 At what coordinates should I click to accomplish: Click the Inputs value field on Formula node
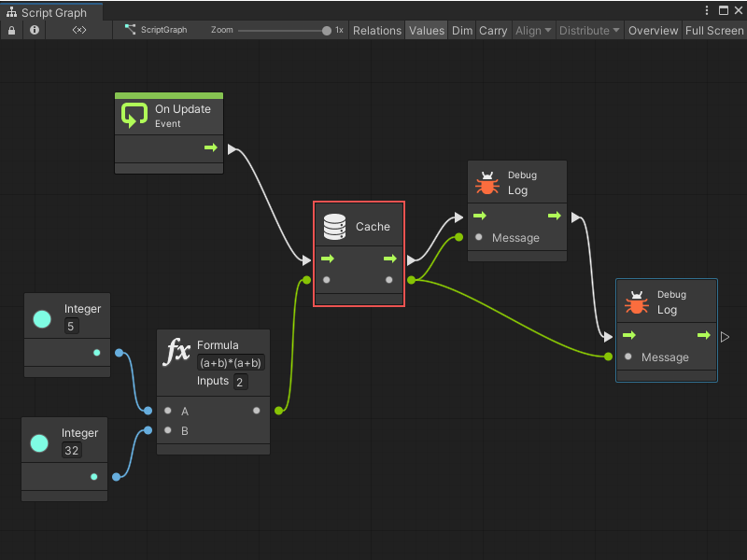coord(241,382)
